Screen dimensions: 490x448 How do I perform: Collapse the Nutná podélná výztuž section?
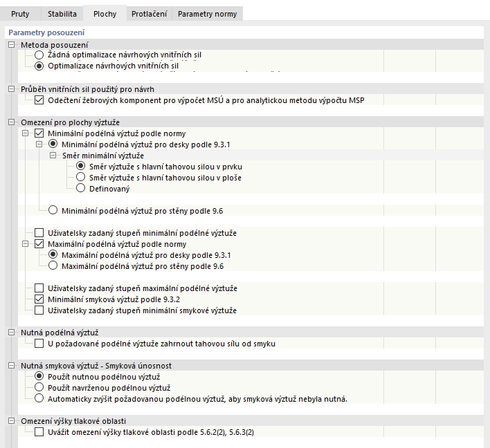pyautogui.click(x=12, y=333)
